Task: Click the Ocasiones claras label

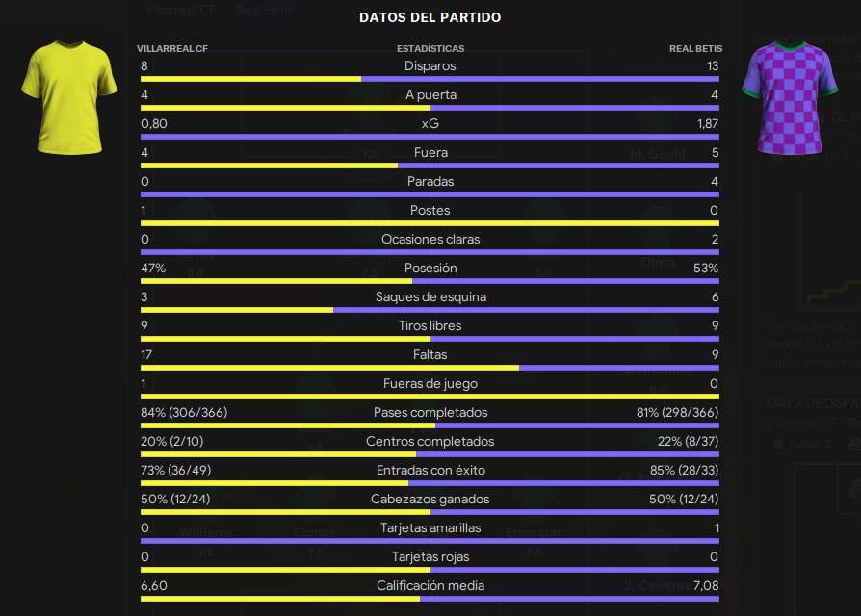Action: coord(430,239)
